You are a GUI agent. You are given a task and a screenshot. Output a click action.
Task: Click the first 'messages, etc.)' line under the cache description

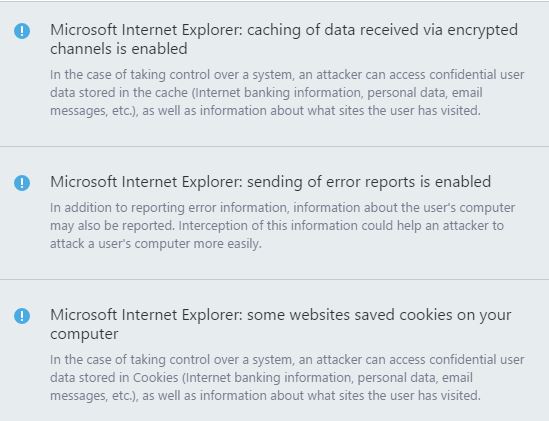[265, 111]
